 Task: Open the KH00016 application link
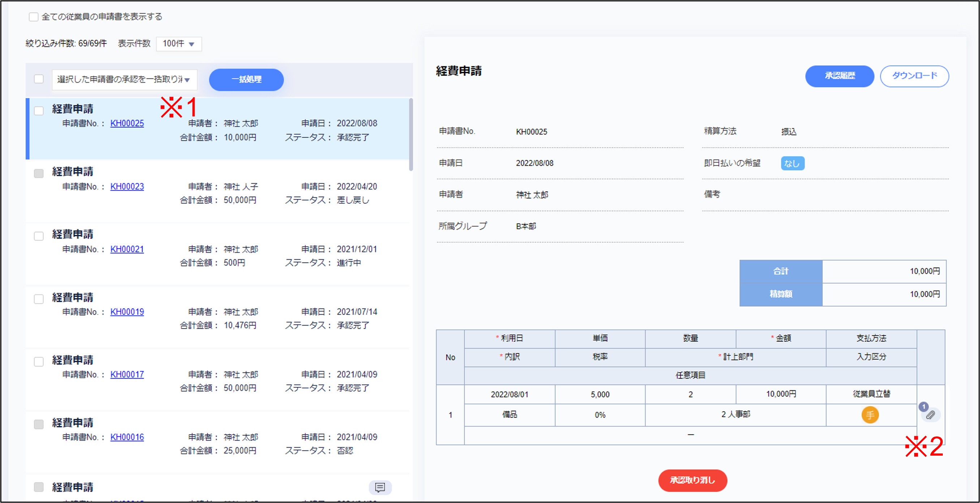click(127, 437)
